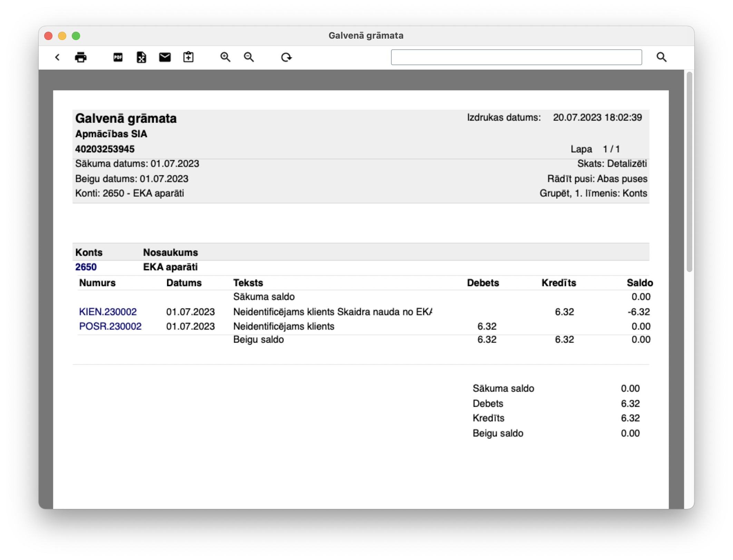The image size is (733, 560).
Task: Zoom in on the report
Action: point(225,57)
